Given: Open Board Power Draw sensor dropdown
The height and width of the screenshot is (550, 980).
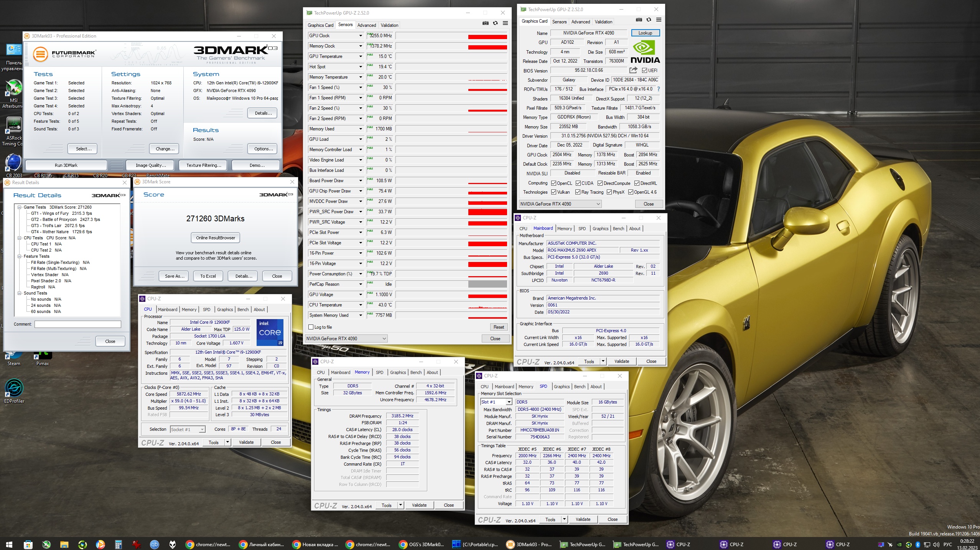Looking at the screenshot, I should coord(361,181).
